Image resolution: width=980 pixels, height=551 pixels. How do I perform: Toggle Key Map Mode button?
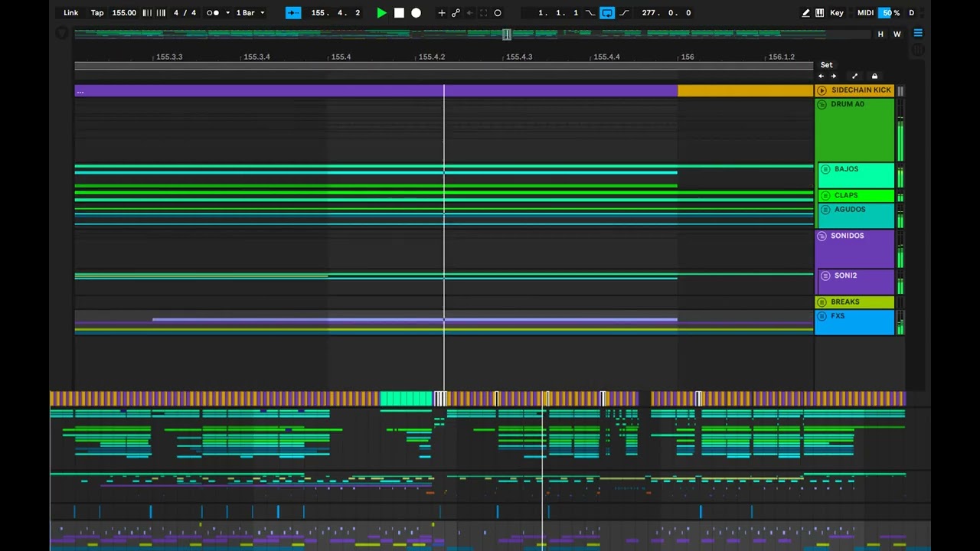[x=837, y=13]
